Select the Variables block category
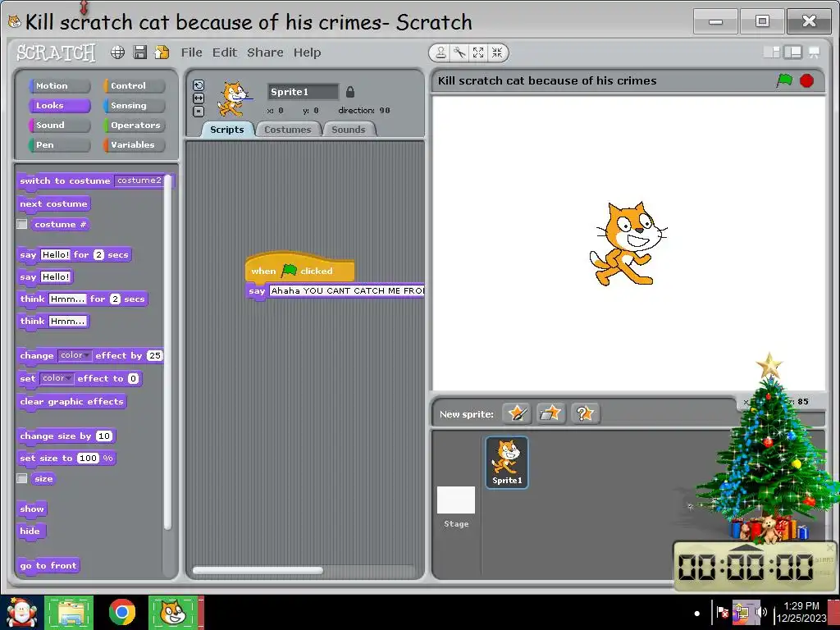Viewport: 840px width, 630px height. pos(134,144)
